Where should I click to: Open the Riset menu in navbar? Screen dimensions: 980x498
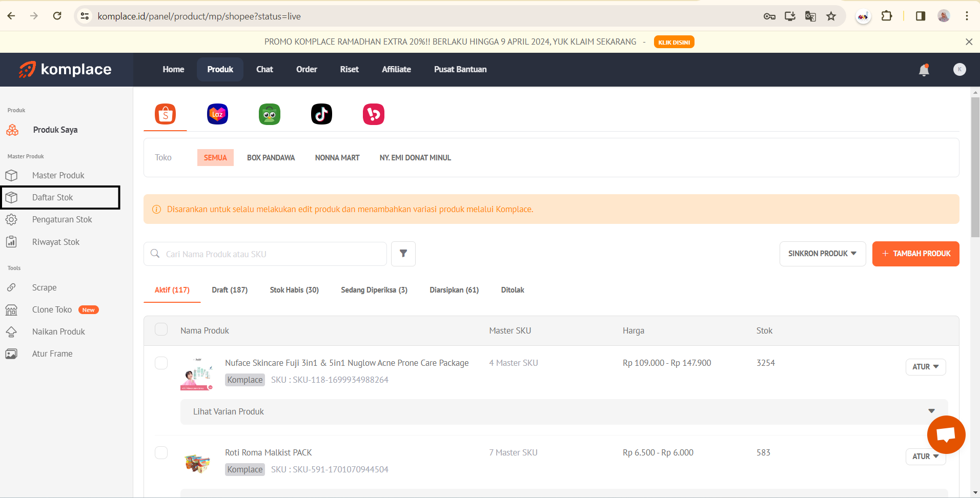(350, 69)
